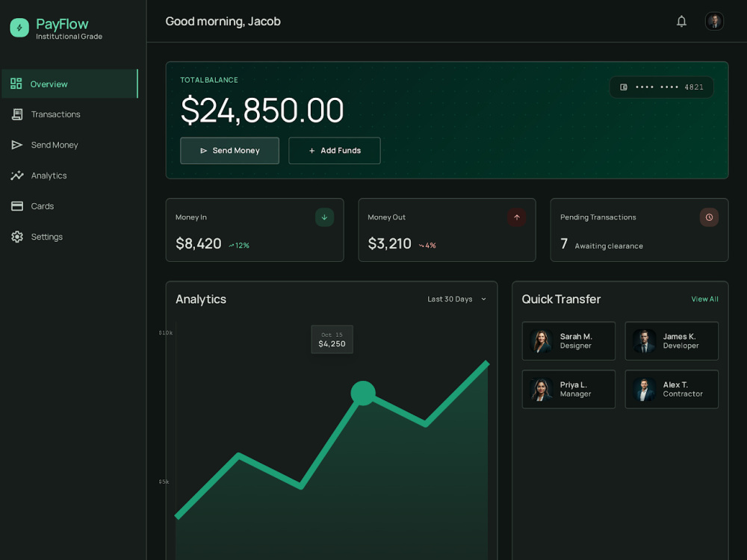Image resolution: width=747 pixels, height=560 pixels.
Task: Click the Money Out up-arrow icon
Action: 517,217
